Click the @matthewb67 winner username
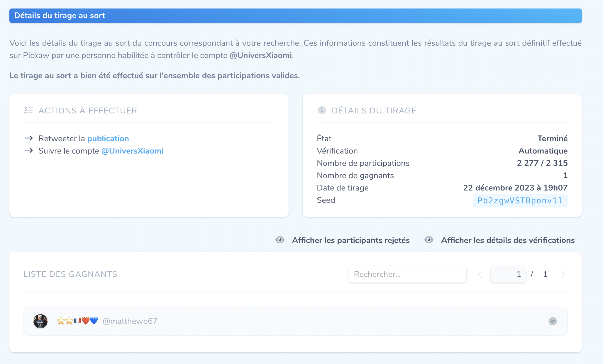603x364 pixels. coord(130,321)
